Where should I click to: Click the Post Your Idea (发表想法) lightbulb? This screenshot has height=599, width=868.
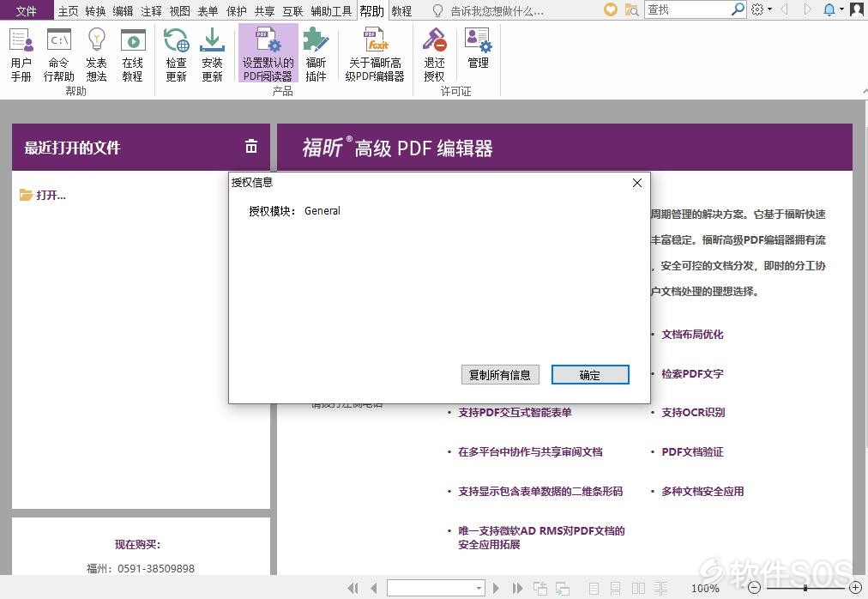[96, 55]
